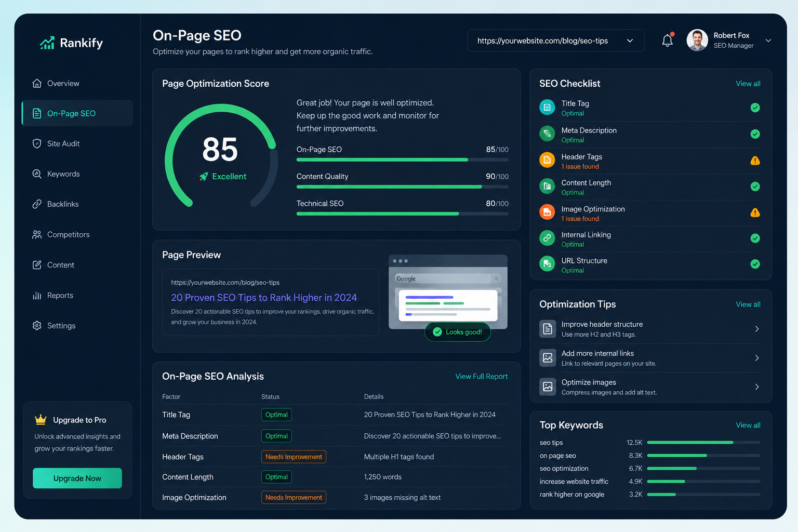Select the 'seo tips' keyword row
798x532 pixels.
[x=650, y=443]
